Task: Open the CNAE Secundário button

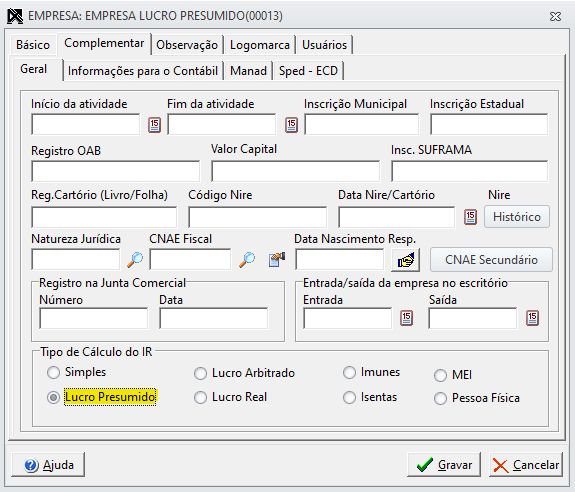Action: point(491,260)
